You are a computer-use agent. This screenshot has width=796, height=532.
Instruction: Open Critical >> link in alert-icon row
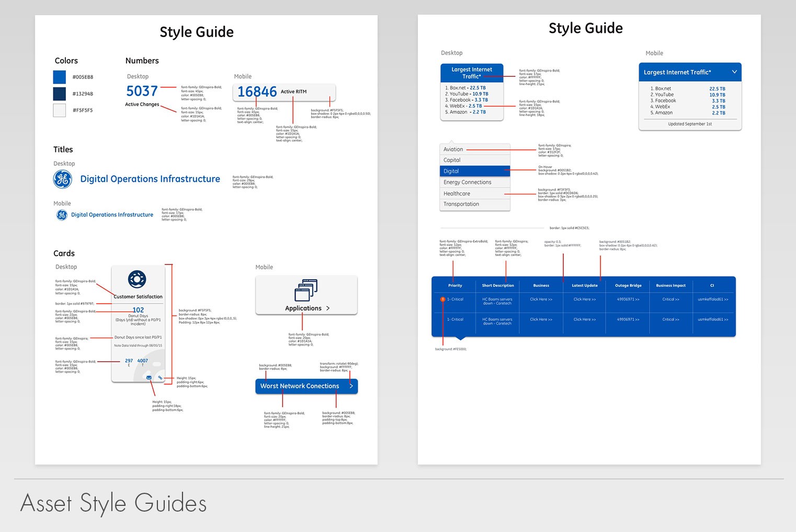click(x=671, y=299)
